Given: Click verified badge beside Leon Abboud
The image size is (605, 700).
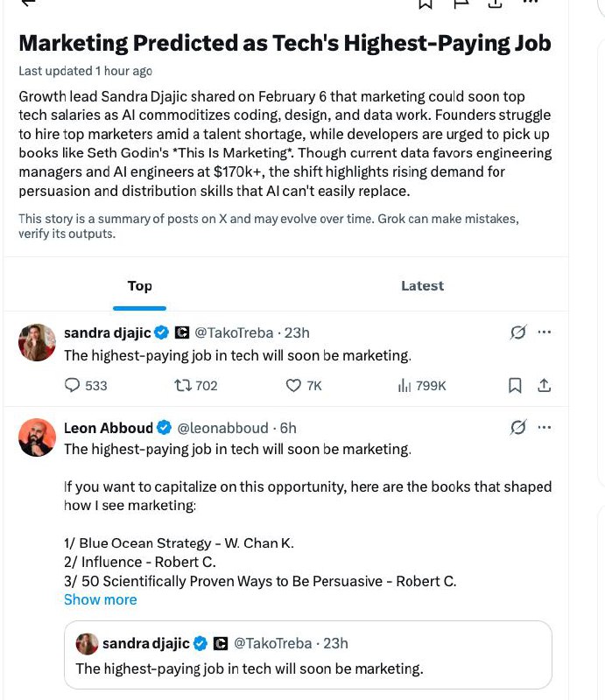Looking at the screenshot, I should pos(164,428).
